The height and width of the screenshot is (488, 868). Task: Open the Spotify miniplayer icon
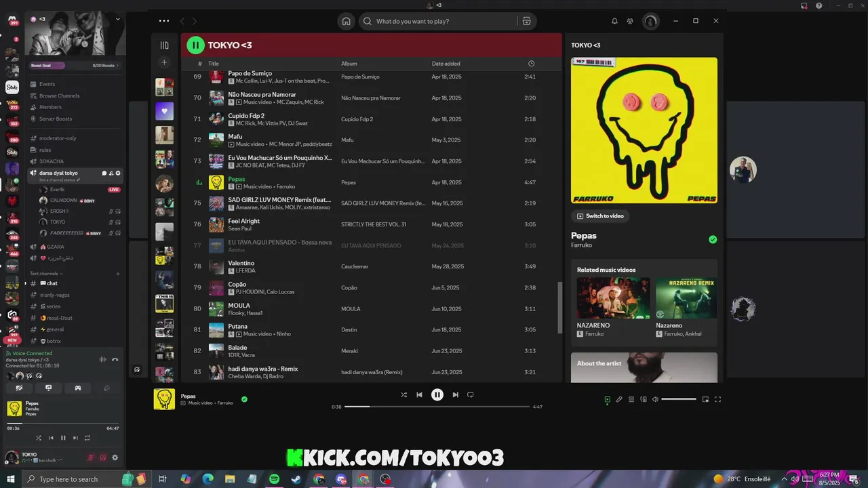(705, 399)
